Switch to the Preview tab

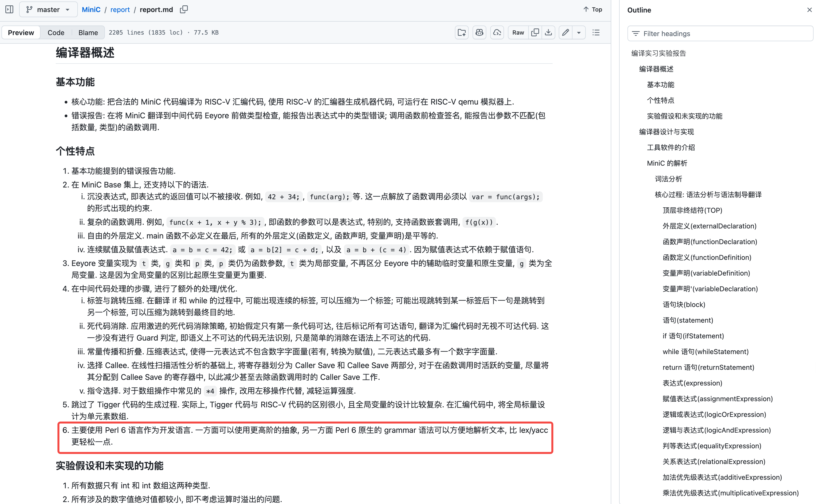point(21,32)
